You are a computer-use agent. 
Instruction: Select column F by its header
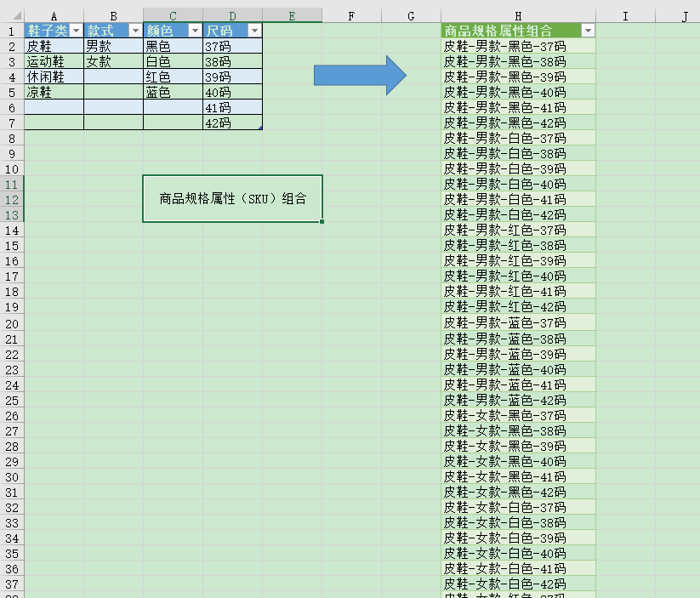351,14
